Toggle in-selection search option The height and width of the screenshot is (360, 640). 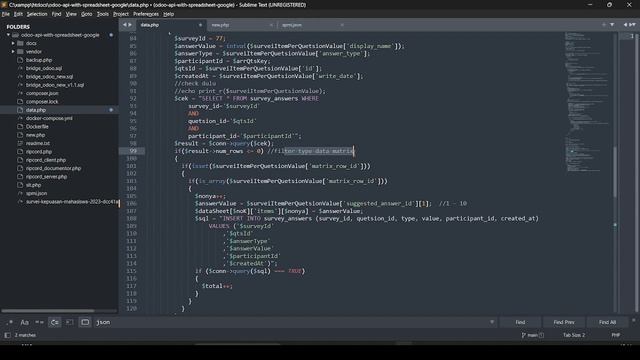coord(69,322)
